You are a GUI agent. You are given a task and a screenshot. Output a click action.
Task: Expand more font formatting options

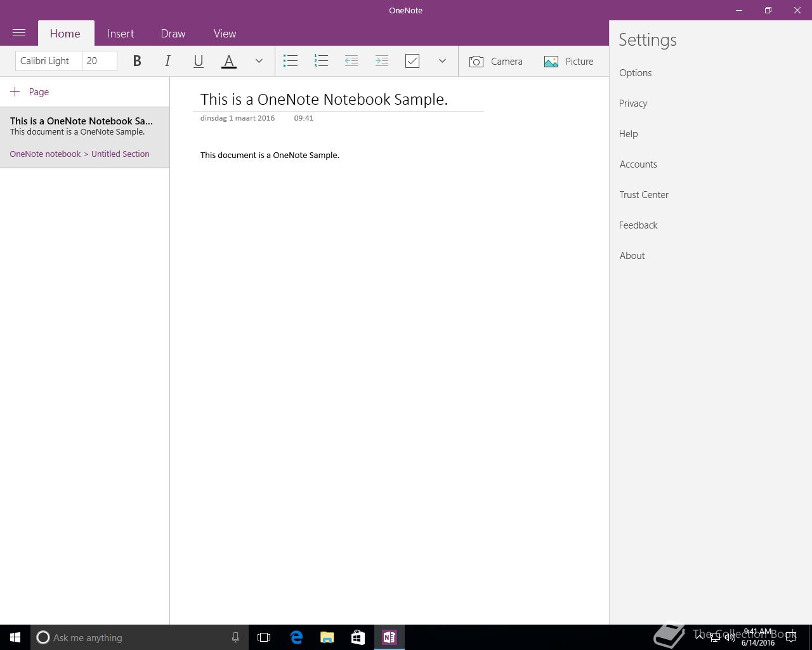259,61
